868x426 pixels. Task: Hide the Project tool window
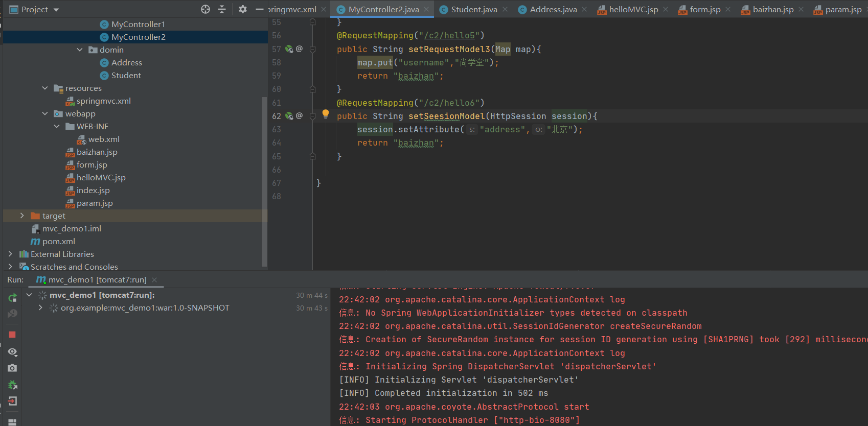[260, 9]
